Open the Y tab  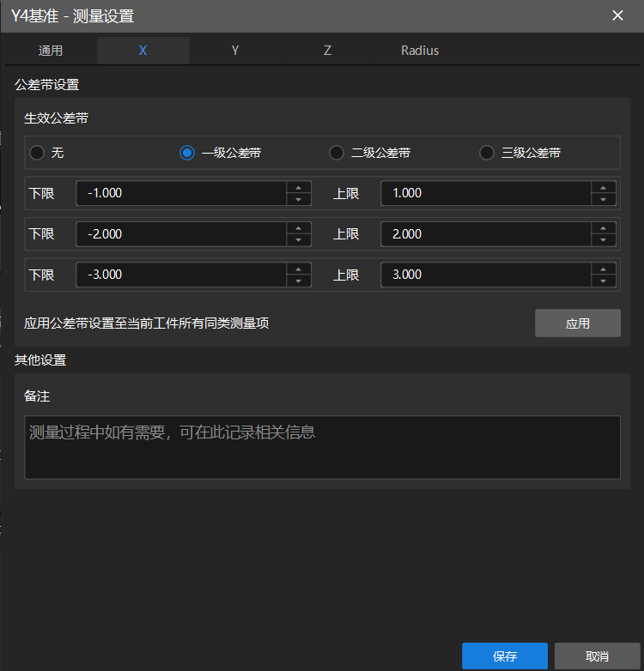[x=235, y=51]
